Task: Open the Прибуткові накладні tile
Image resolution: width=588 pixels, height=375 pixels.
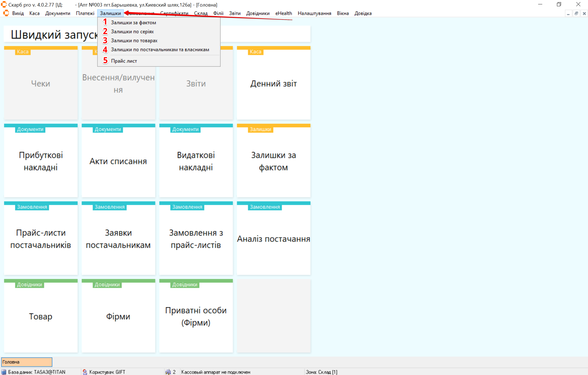Action: coord(41,161)
